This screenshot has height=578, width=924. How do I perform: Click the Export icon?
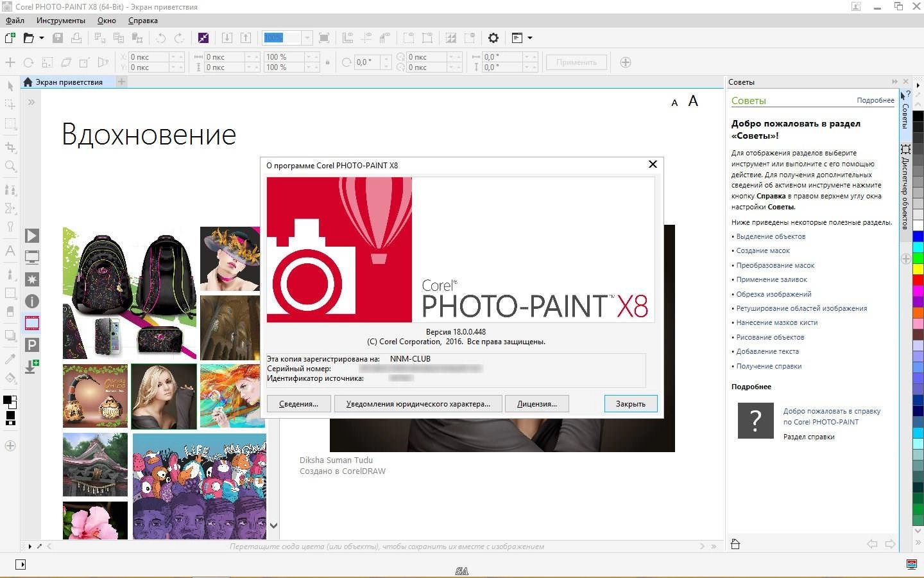click(x=245, y=38)
